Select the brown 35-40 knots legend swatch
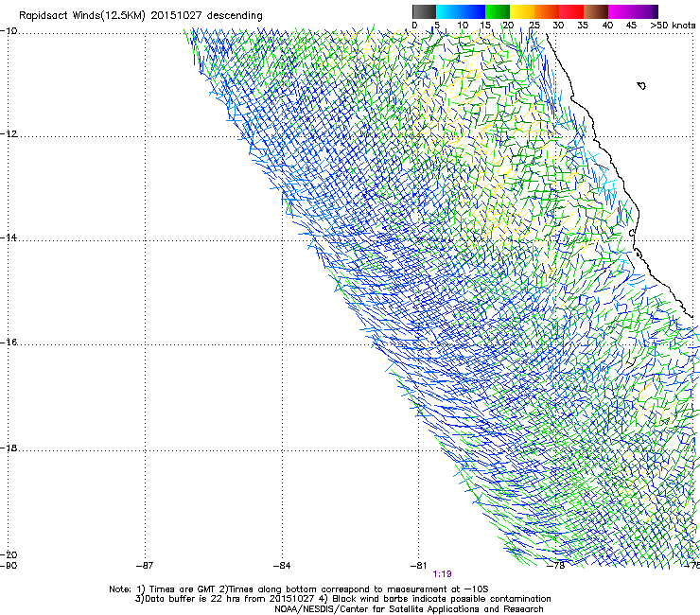 (x=596, y=11)
